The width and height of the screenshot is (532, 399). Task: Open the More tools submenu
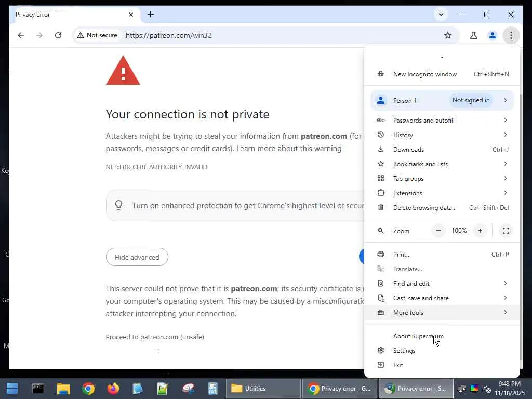point(442,312)
